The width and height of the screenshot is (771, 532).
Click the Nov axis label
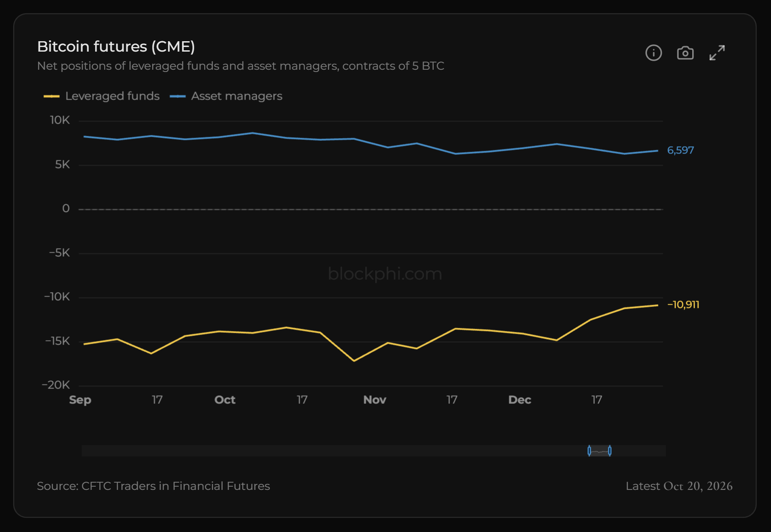(375, 400)
